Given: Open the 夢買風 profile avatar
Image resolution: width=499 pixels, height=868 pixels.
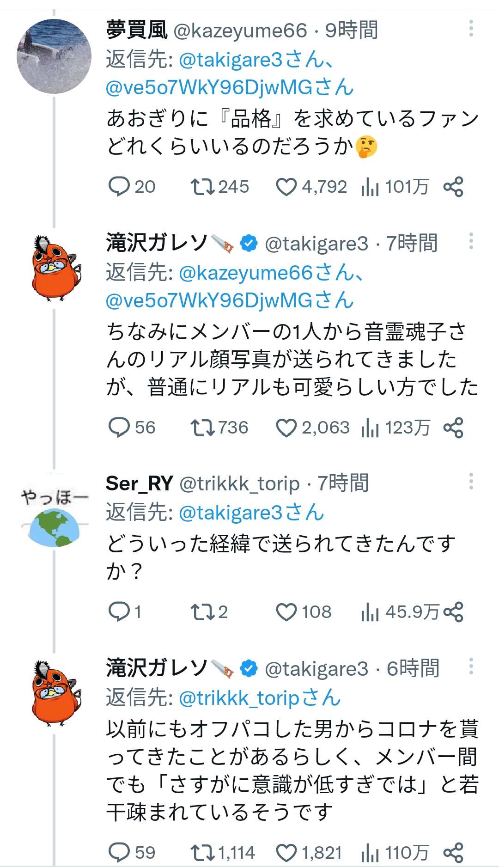Looking at the screenshot, I should click(54, 56).
